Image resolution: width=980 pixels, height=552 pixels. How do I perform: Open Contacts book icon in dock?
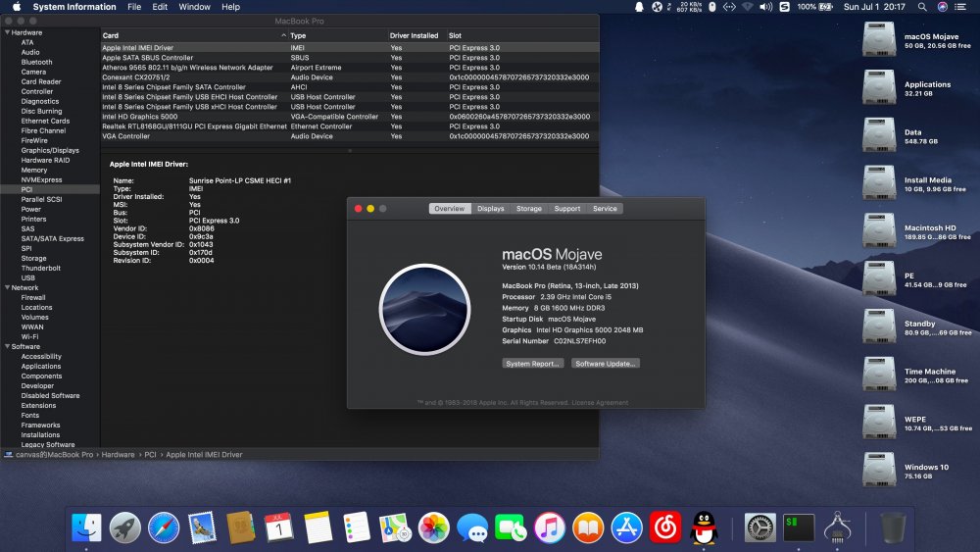[241, 527]
